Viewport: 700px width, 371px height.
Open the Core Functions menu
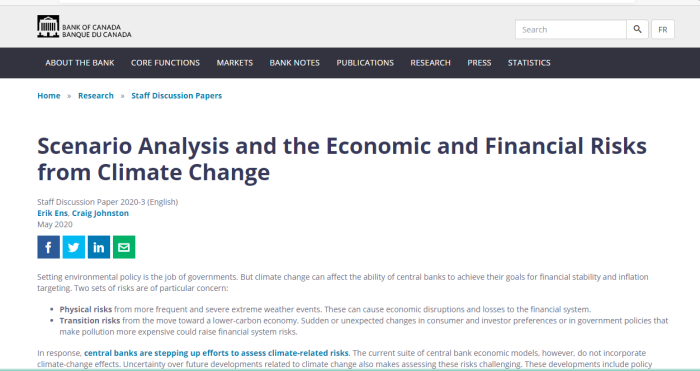pyautogui.click(x=165, y=63)
